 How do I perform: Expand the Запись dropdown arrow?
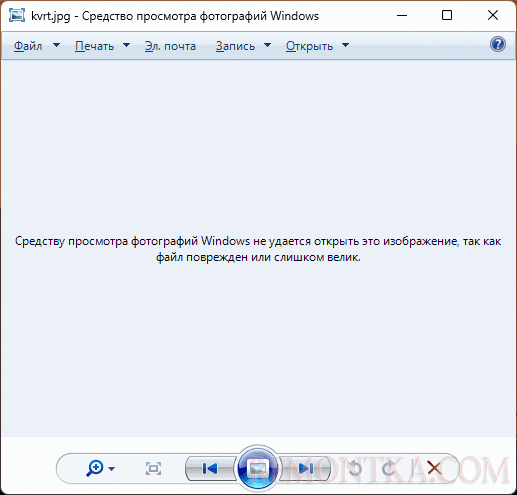click(x=267, y=45)
